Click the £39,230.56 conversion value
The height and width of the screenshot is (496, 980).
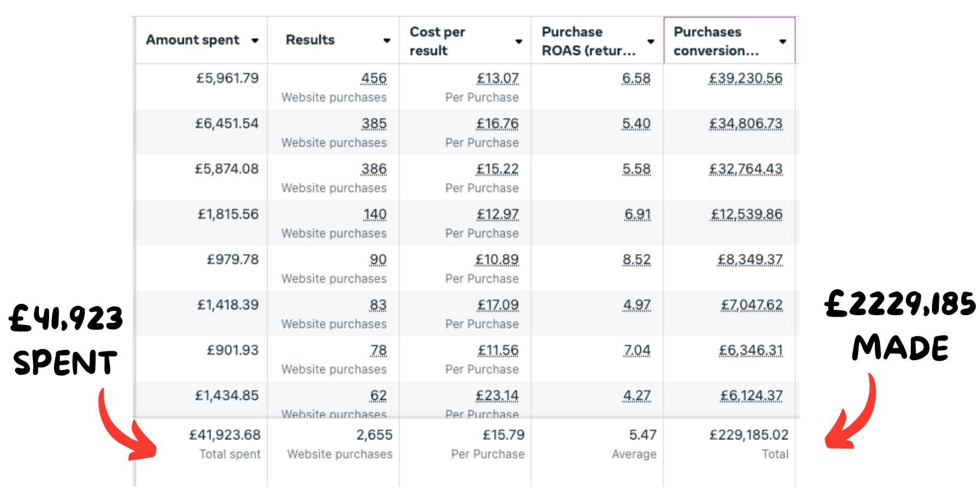click(x=746, y=78)
